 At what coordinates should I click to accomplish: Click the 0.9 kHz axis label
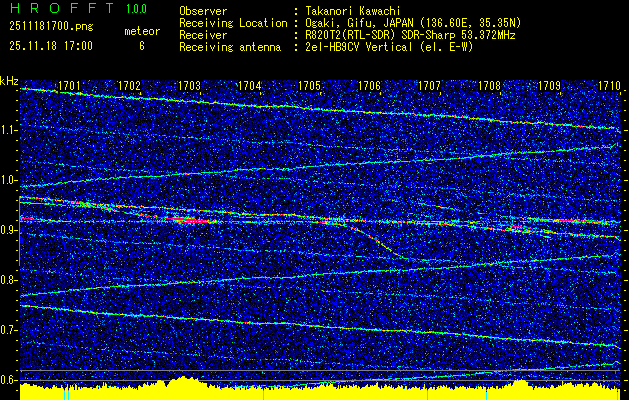[8, 230]
